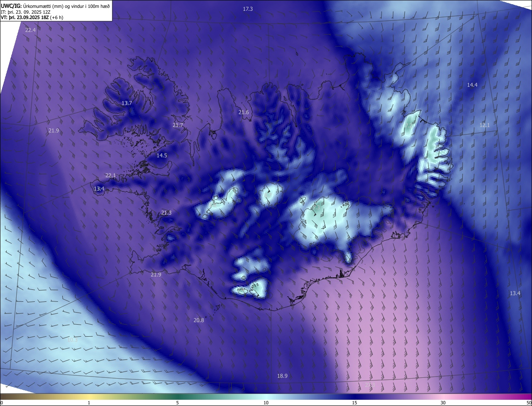Select the 20.8 value label
532x406 pixels.
coord(199,320)
